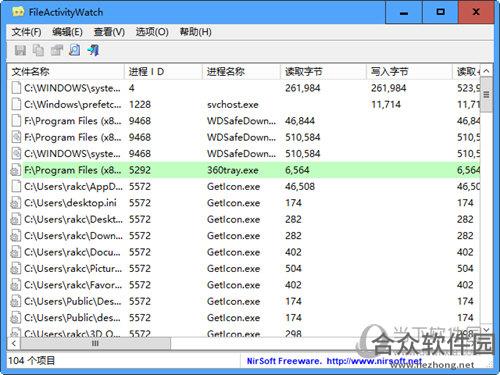The image size is (500, 375).
Task: Open the 帮助(H) menu
Action: [196, 32]
